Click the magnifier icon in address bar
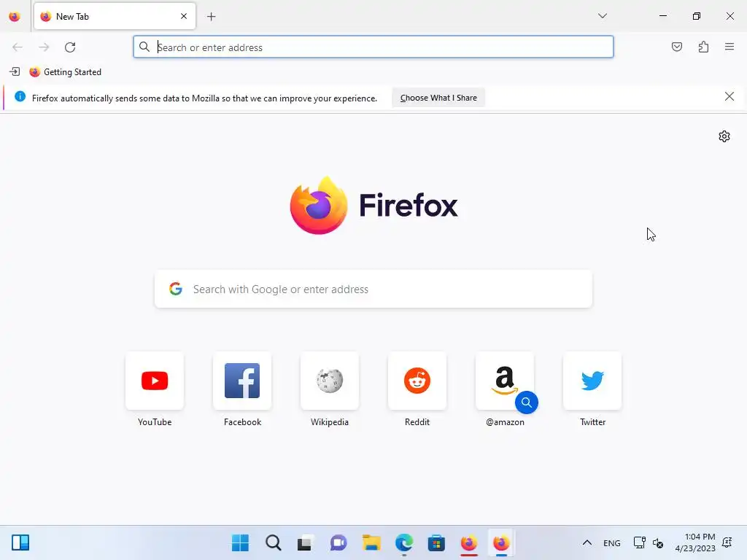The image size is (747, 560). [x=144, y=47]
